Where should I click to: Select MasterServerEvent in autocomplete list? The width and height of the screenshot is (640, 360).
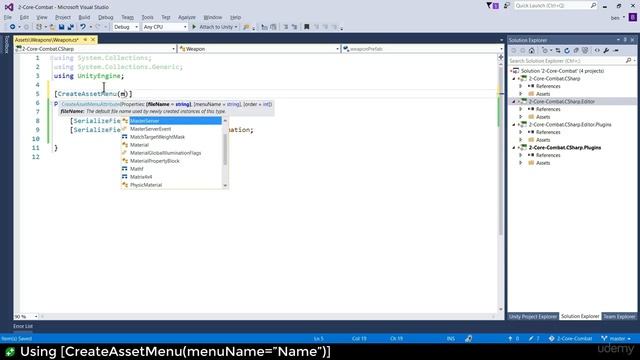151,129
